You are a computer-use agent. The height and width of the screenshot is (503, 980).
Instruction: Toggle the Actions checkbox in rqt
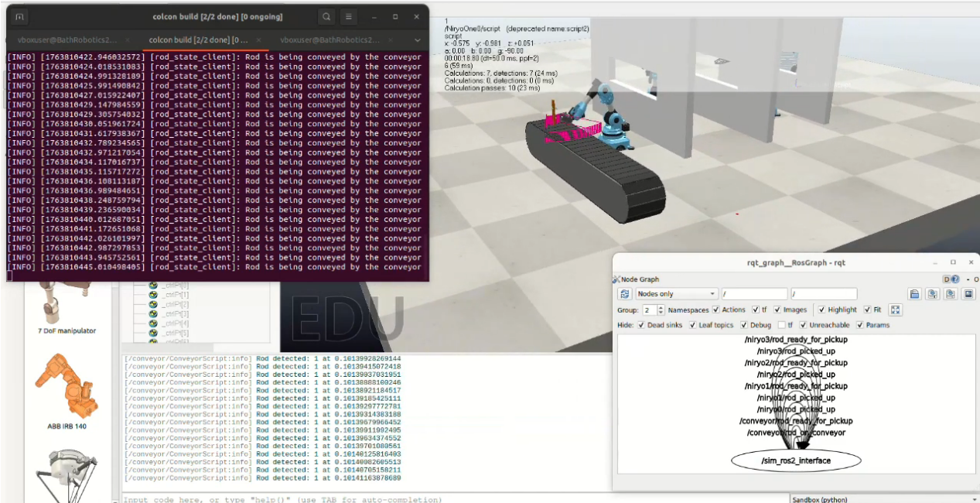click(715, 310)
